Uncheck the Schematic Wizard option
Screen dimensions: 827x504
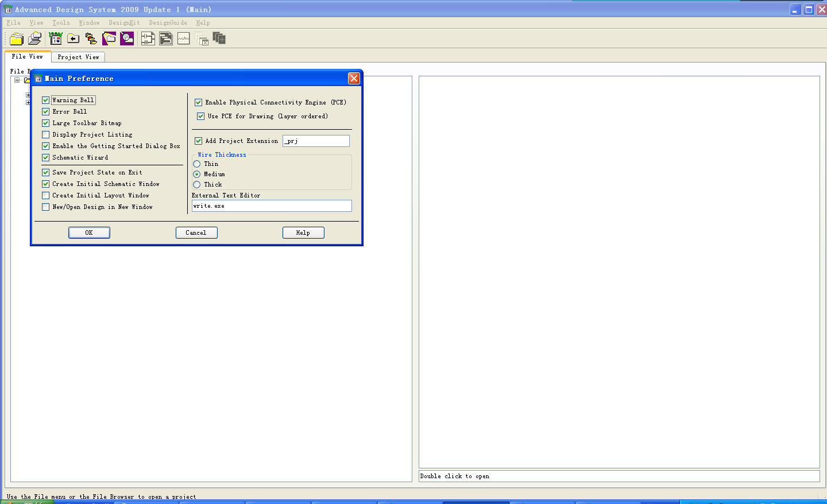point(45,157)
